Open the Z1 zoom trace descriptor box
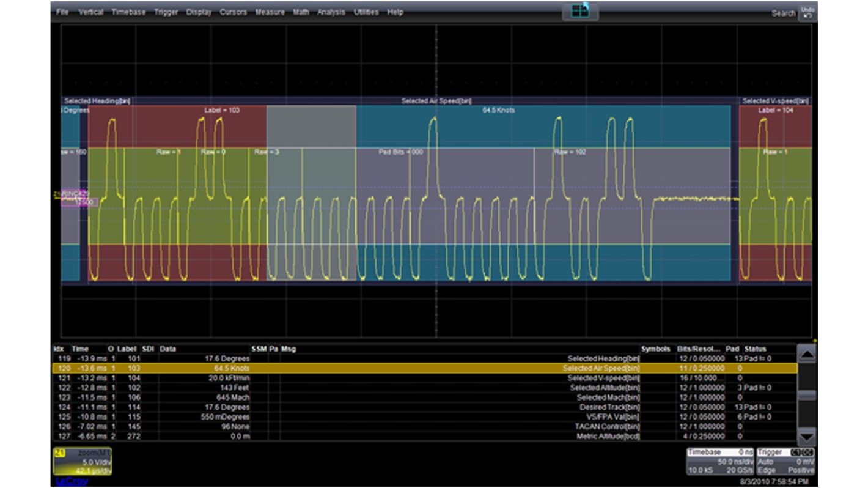Image resolution: width=868 pixels, height=488 pixels. point(83,460)
